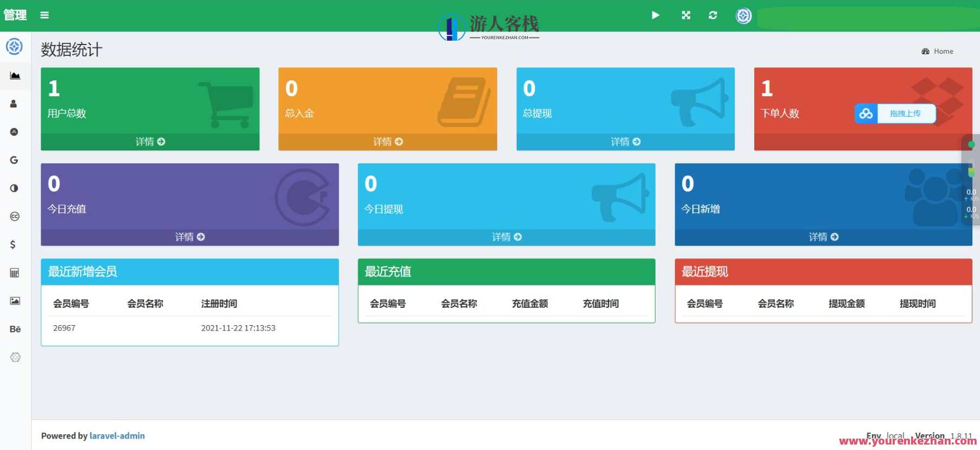This screenshot has width=980, height=450.
Task: Click the 拖拽上传 upload button
Action: click(905, 113)
